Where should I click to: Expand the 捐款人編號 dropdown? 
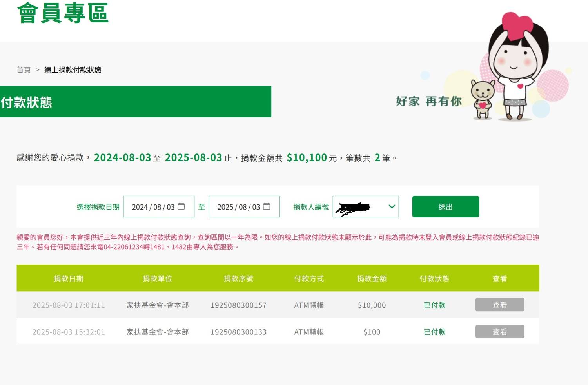point(391,206)
